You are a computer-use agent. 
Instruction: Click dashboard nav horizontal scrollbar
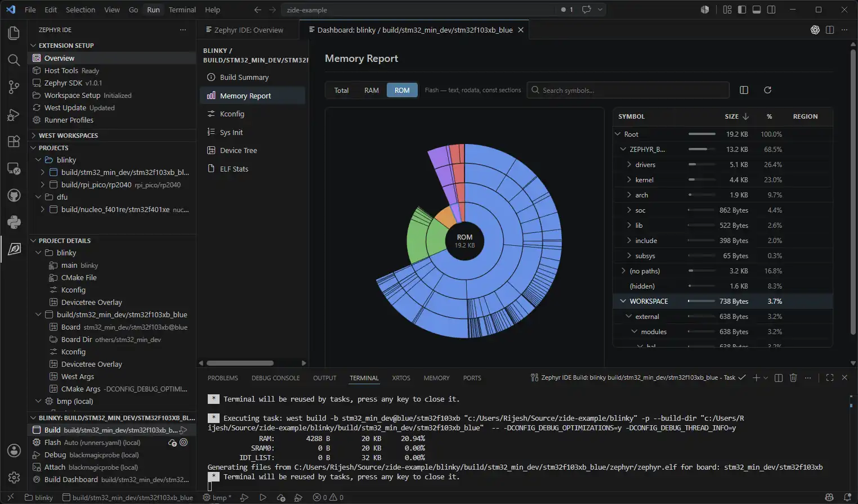coord(240,363)
